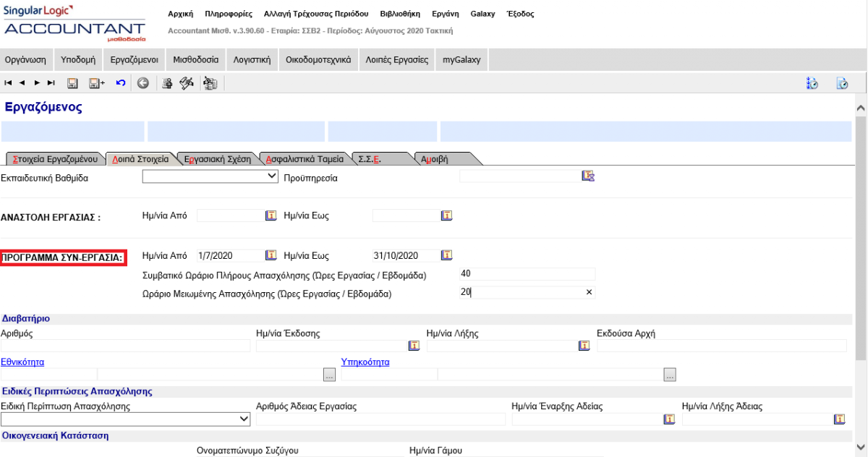This screenshot has width=868, height=457.
Task: Click the Εκδούσα Αρχή input field
Action: [x=721, y=346]
